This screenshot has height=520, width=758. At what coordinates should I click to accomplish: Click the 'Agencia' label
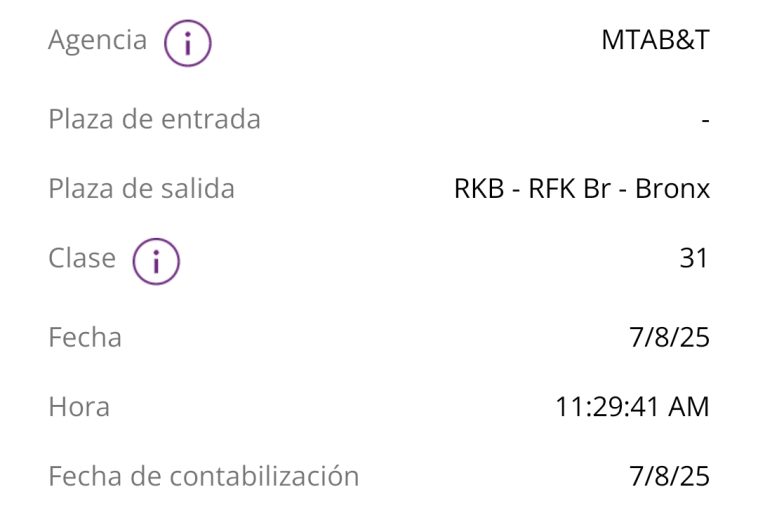[97, 41]
